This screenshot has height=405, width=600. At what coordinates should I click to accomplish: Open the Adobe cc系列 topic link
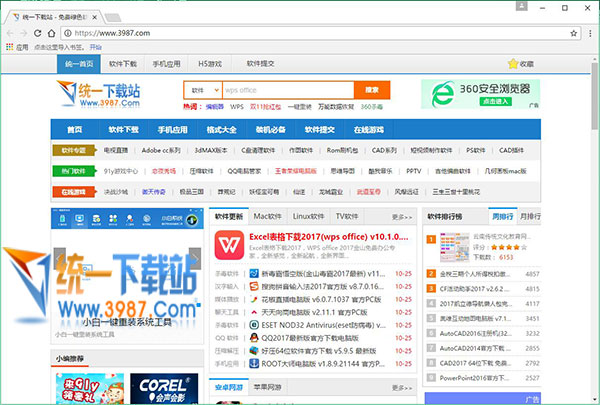(161, 150)
